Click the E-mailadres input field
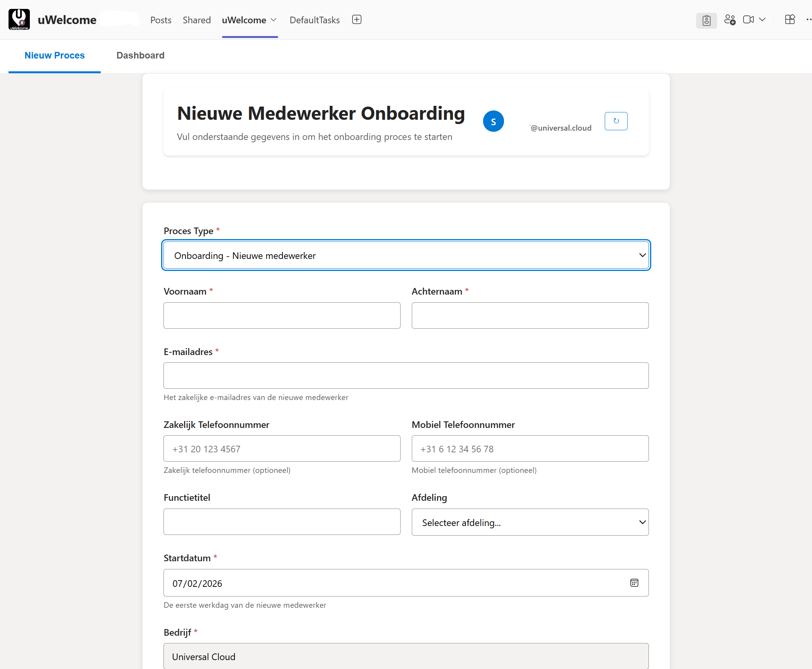The width and height of the screenshot is (812, 669). click(x=406, y=375)
